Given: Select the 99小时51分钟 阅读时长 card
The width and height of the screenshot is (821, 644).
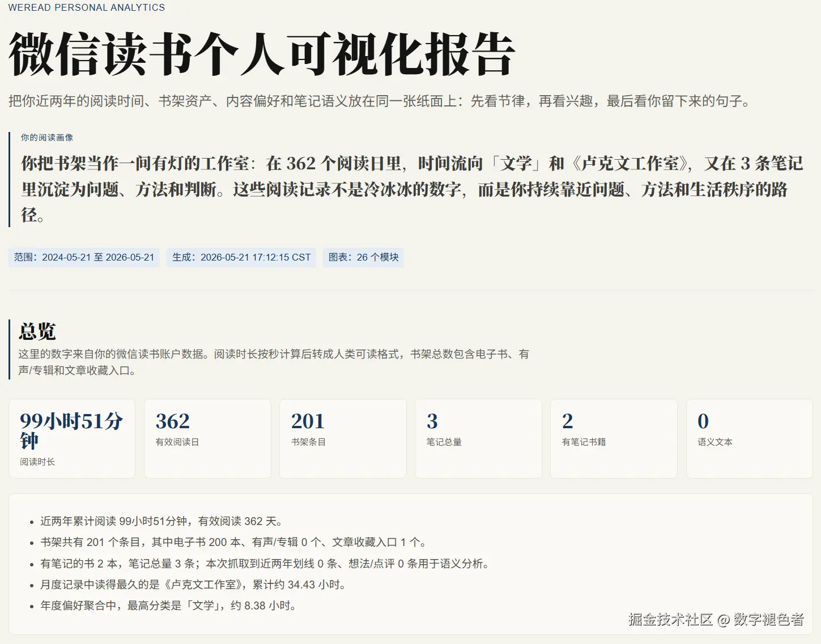Looking at the screenshot, I should 72,439.
